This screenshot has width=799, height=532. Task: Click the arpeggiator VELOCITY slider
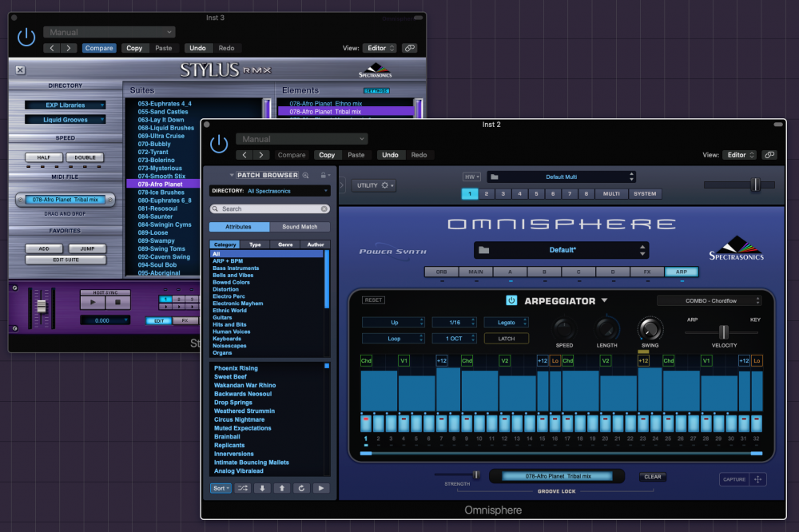pos(724,332)
